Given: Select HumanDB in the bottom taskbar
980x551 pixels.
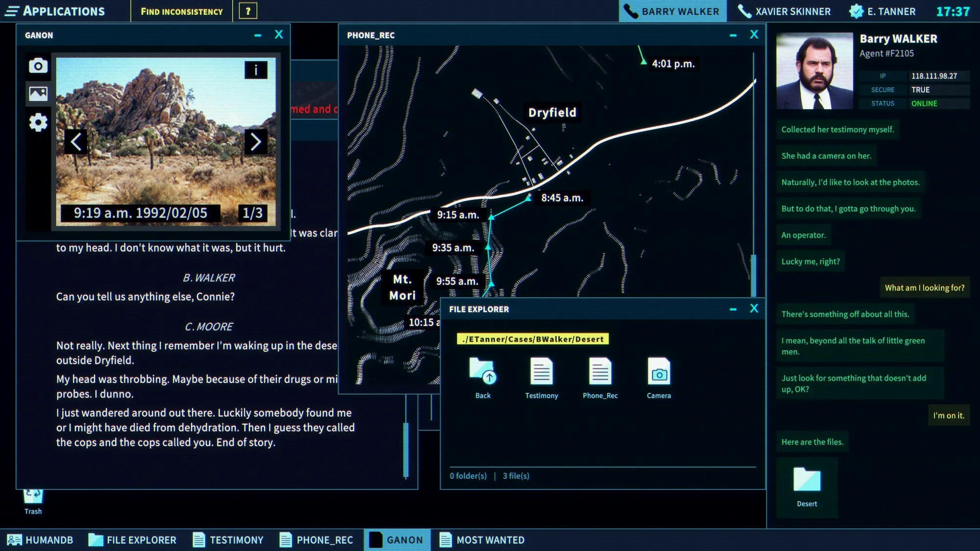Looking at the screenshot, I should click(x=40, y=540).
